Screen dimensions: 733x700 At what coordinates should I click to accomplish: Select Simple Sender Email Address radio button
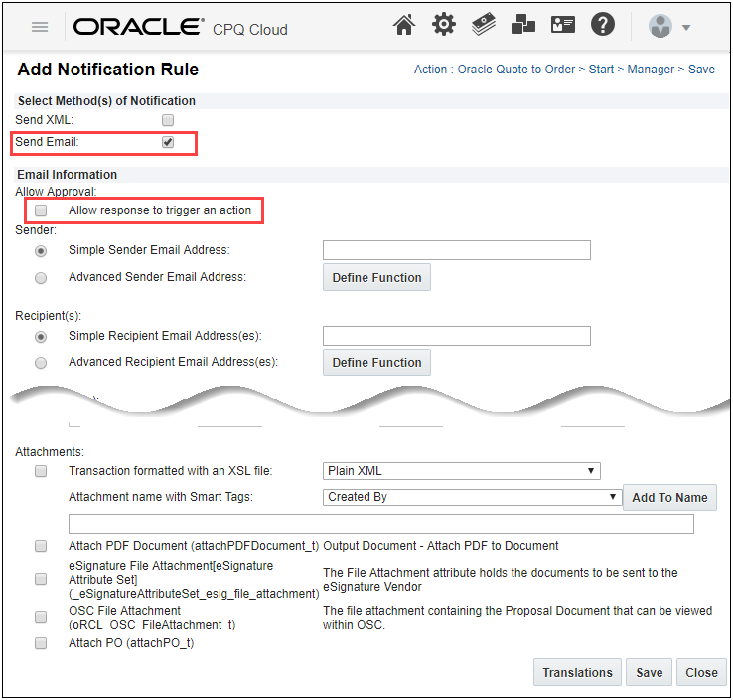41,251
